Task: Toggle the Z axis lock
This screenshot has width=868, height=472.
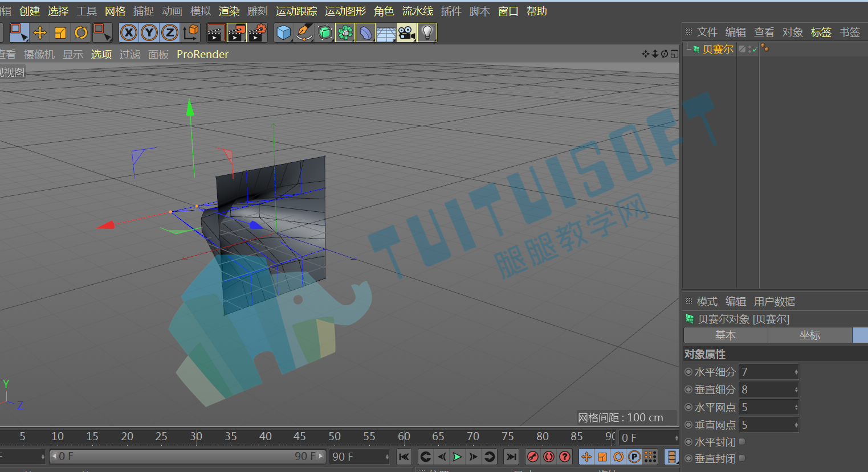Action: (x=170, y=32)
